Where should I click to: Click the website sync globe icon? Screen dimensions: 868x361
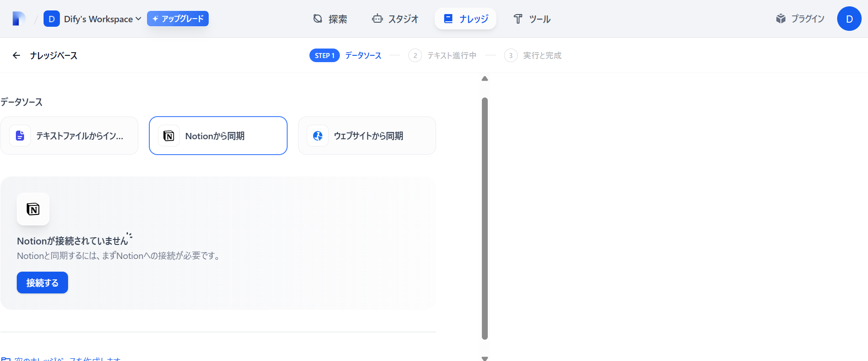[318, 136]
